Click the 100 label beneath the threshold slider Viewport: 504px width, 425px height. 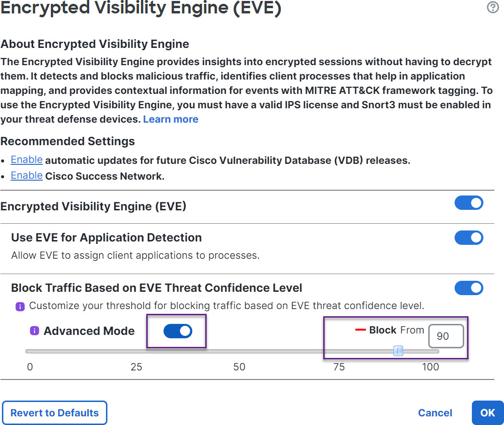click(x=430, y=367)
